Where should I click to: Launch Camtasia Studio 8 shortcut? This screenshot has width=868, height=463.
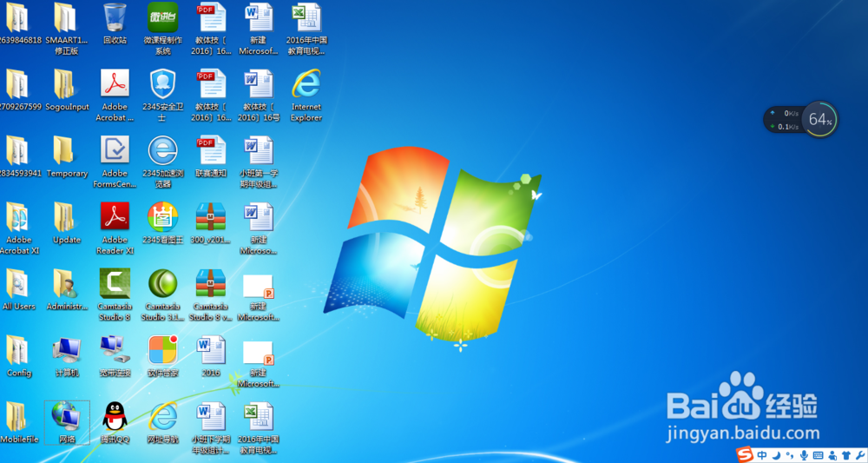pyautogui.click(x=115, y=294)
